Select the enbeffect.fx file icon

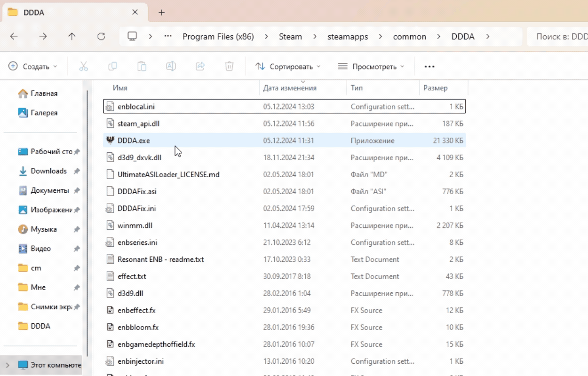(x=110, y=310)
